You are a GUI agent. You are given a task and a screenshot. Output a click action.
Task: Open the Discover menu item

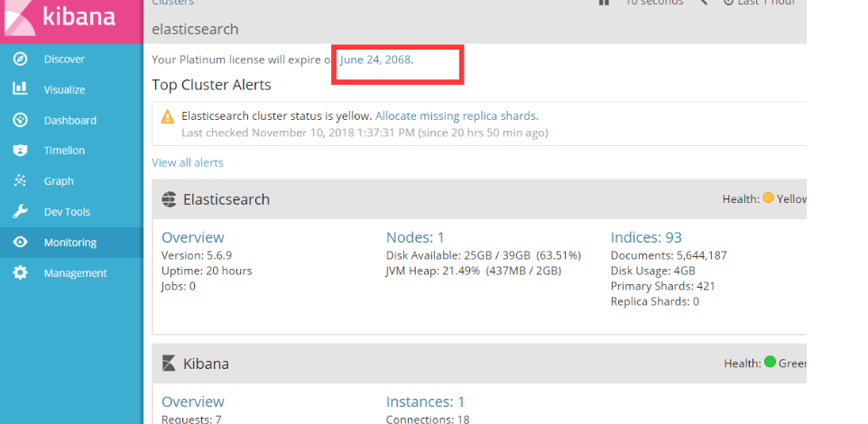point(71,60)
